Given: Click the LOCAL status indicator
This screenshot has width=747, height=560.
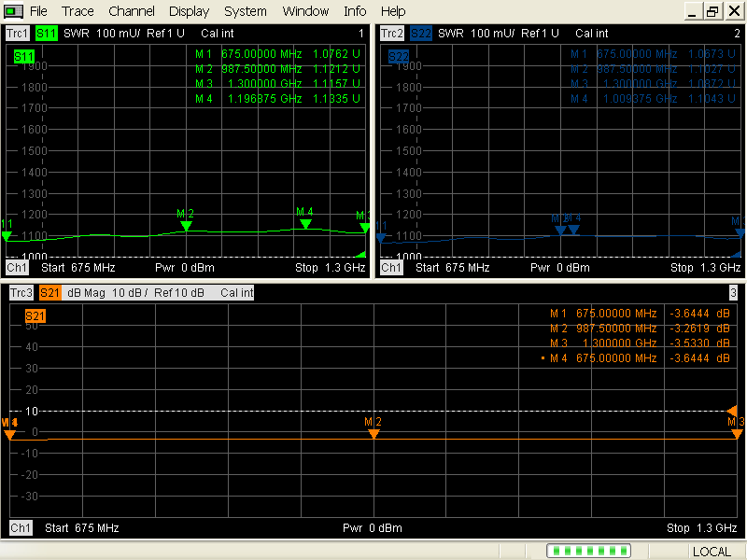Looking at the screenshot, I should tap(712, 552).
